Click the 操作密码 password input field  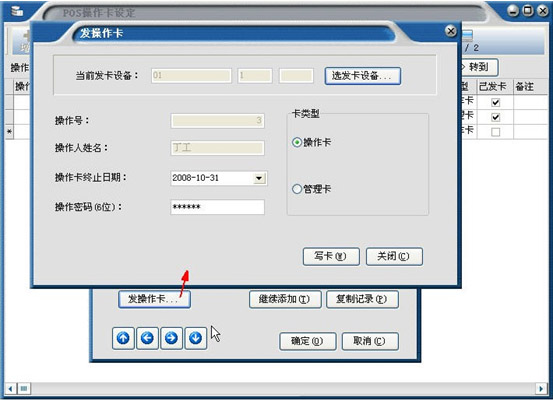[x=217, y=207]
